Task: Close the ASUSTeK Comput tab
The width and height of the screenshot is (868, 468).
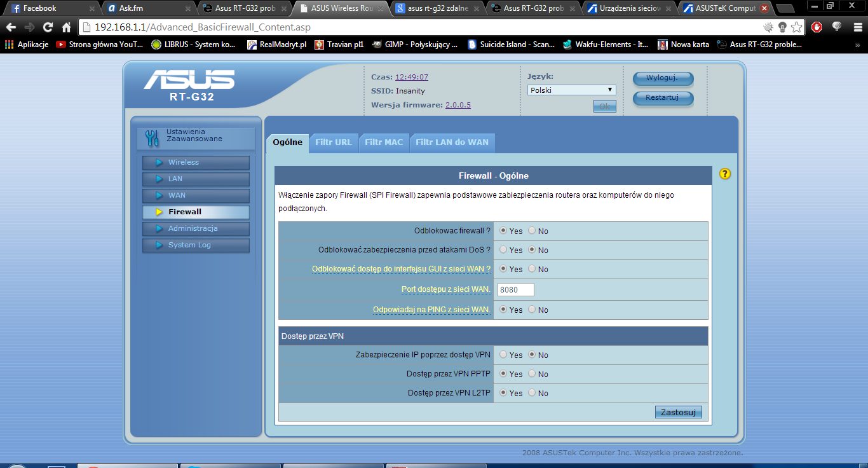Action: click(x=764, y=8)
